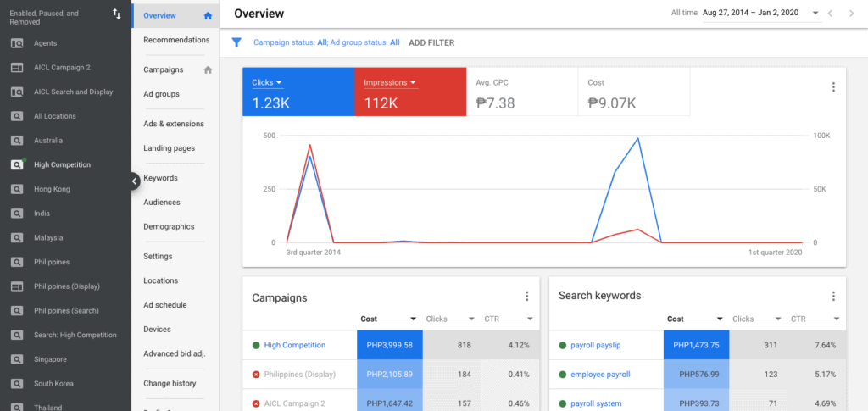Select Recommendations in the navigation menu
The height and width of the screenshot is (411, 868).
coord(176,40)
